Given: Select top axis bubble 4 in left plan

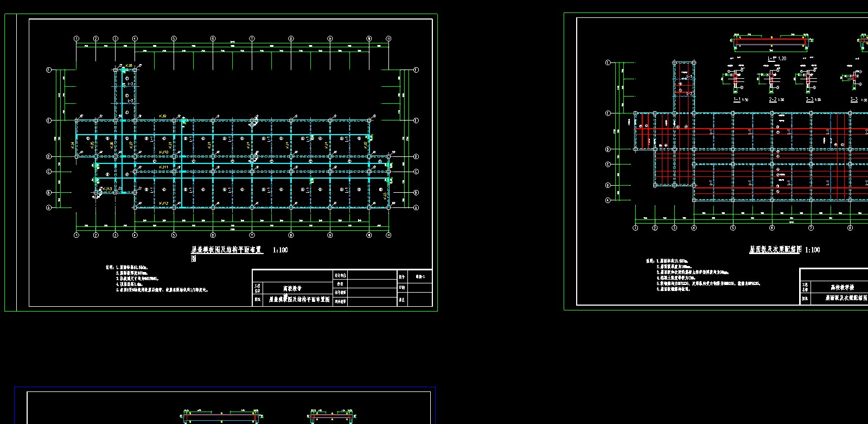Looking at the screenshot, I should tap(135, 39).
